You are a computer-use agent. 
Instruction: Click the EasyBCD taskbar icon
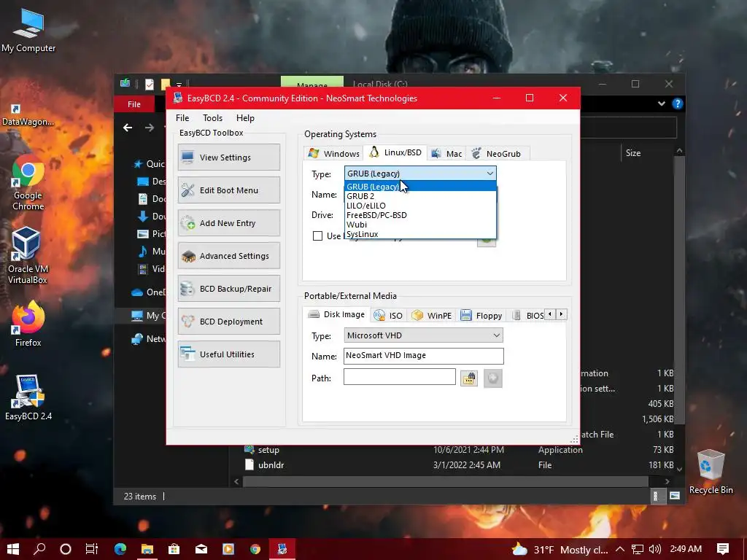point(282,549)
